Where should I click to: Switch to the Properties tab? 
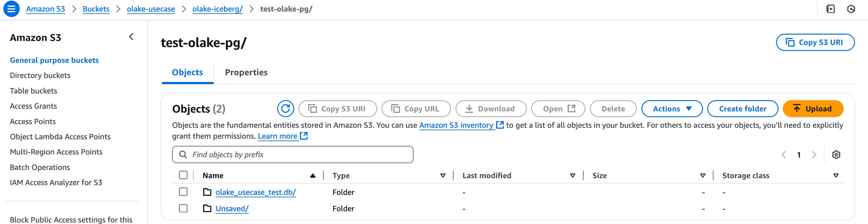246,72
